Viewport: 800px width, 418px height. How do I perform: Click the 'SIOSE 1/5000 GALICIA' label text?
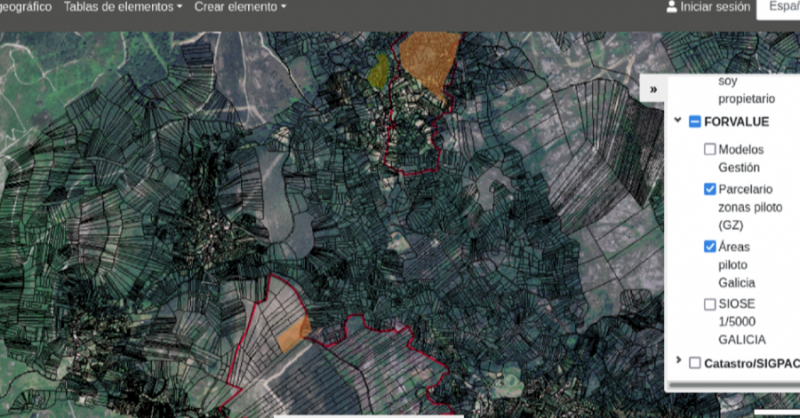[742, 322]
